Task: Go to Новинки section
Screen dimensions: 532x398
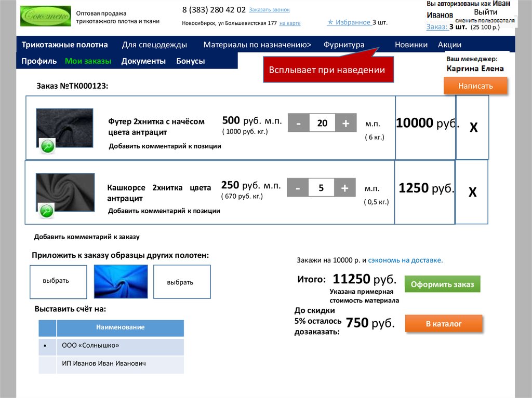Action: click(x=411, y=45)
